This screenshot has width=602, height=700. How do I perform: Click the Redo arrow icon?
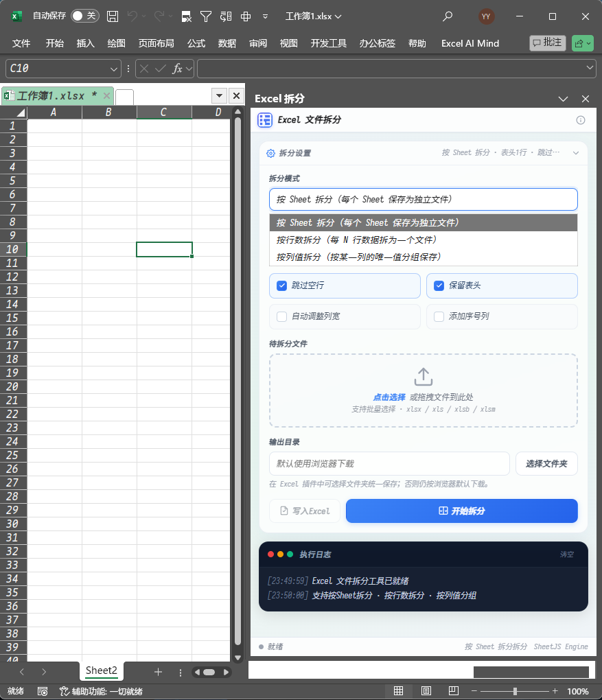tap(159, 16)
